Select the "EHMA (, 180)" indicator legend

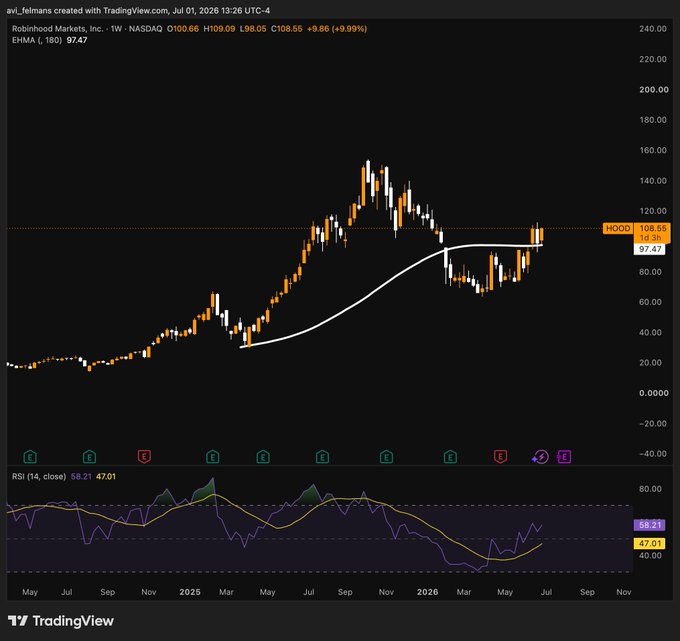(37, 40)
